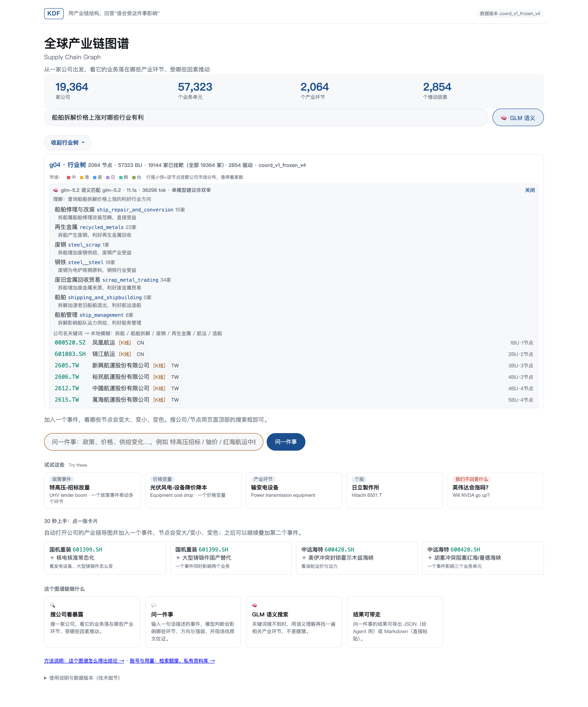Open ship_management node link
This screenshot has height=707, width=588.
tap(101, 315)
